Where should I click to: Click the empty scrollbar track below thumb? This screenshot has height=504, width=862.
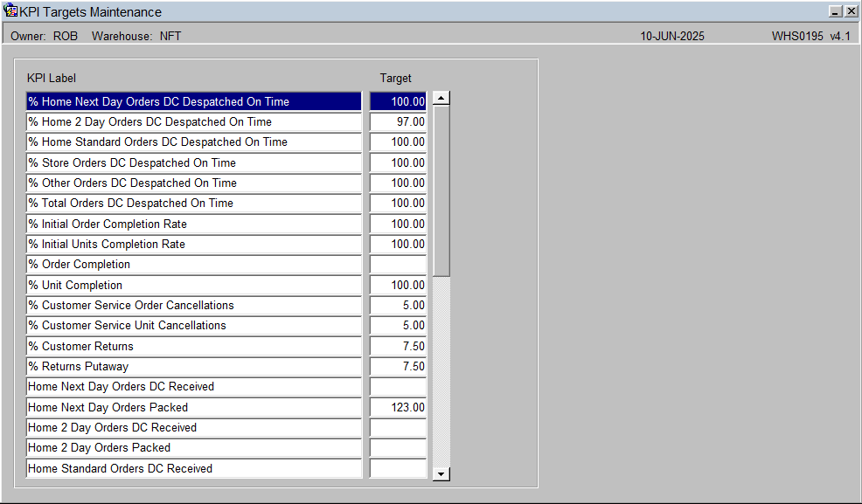coord(441,372)
